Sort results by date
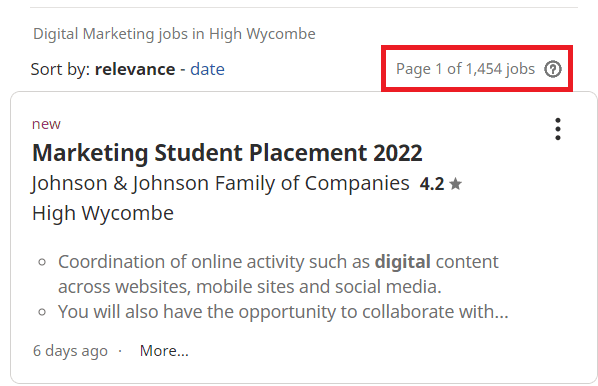 pyautogui.click(x=207, y=69)
